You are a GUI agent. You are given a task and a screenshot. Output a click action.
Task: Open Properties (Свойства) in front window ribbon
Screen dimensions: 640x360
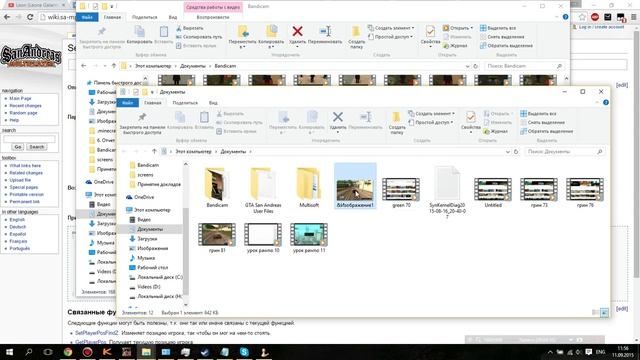click(x=471, y=121)
